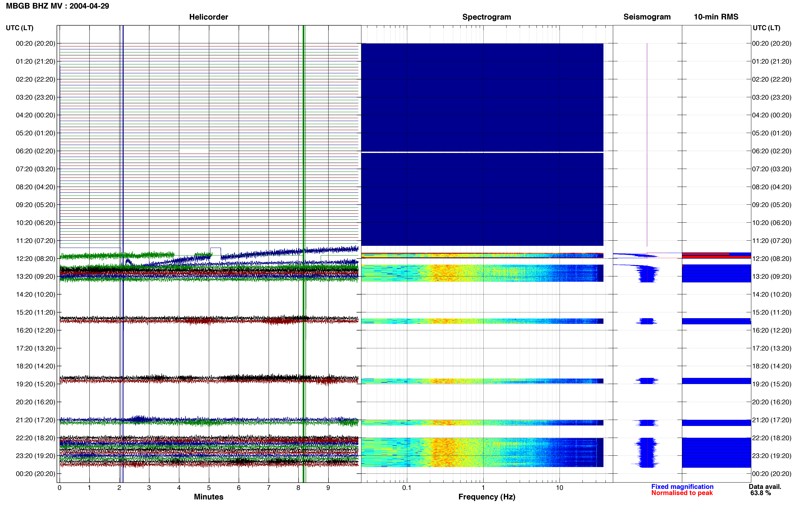Click the spectrogram band at 13:00 UTC
Image resolution: width=812 pixels, height=508 pixels.
(482, 273)
